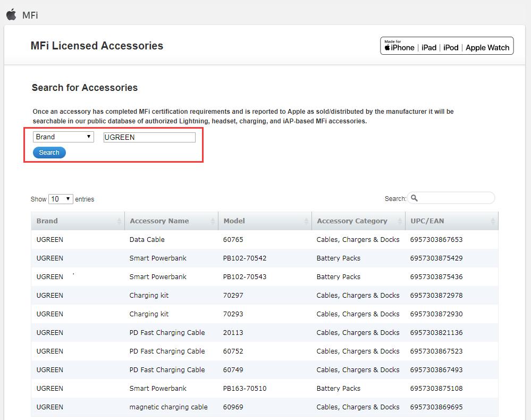Sort by Accessory Category column arrows

click(400, 221)
